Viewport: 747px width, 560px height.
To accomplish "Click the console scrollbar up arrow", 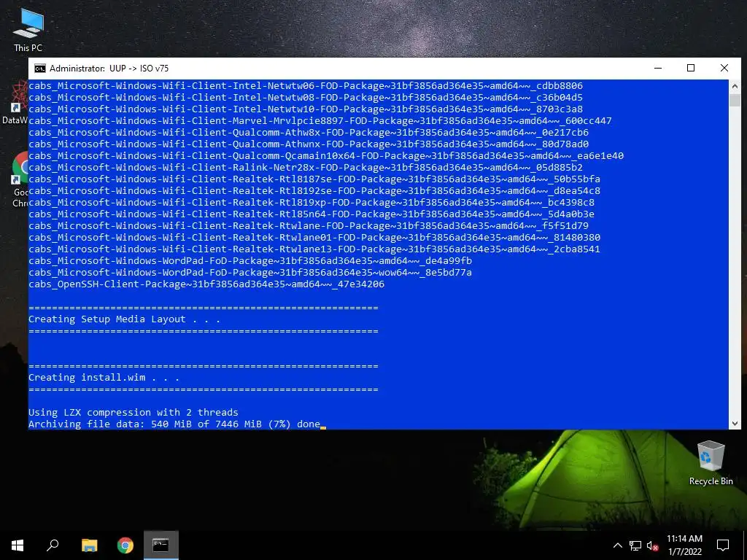I will pos(735,86).
